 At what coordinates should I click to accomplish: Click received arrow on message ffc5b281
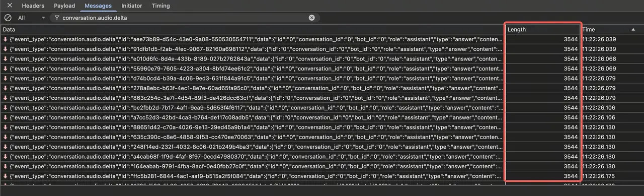pyautogui.click(x=5, y=176)
